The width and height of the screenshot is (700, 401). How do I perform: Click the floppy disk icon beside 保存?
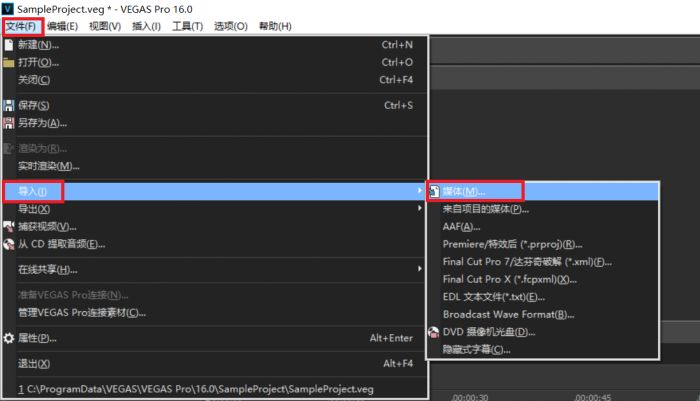point(8,105)
